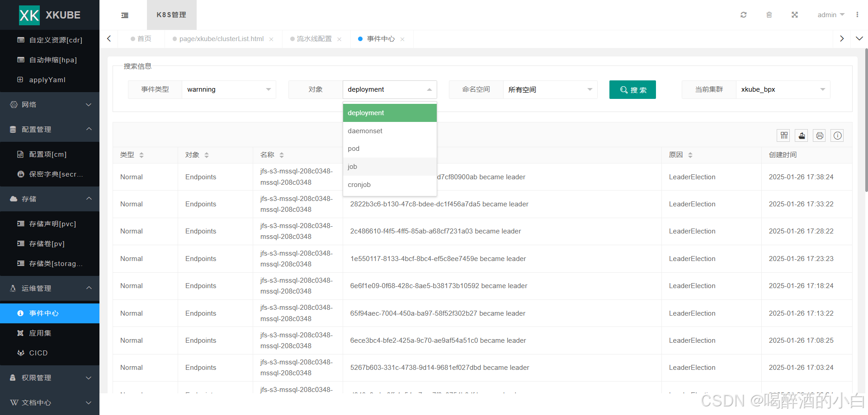Open the column filter grid icon
This screenshot has width=868, height=415.
(x=784, y=135)
